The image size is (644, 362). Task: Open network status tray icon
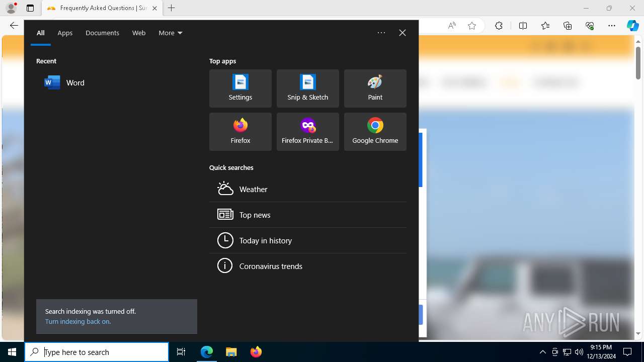567,352
